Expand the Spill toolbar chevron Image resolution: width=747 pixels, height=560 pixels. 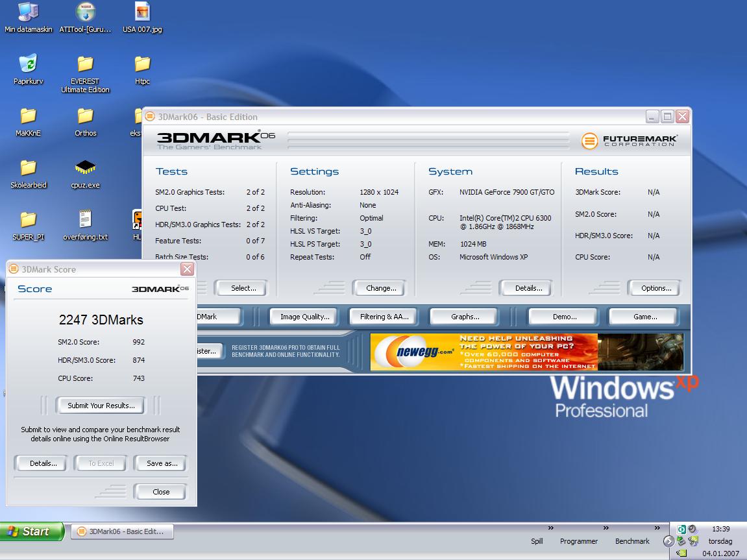[551, 528]
